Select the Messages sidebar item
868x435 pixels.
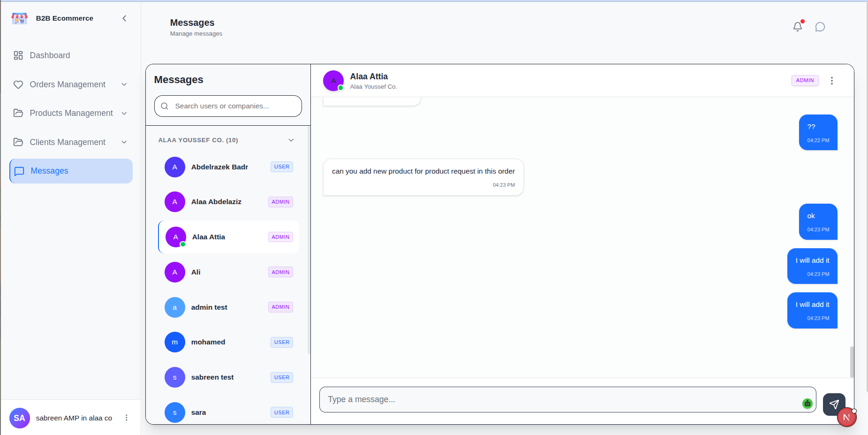coord(71,171)
